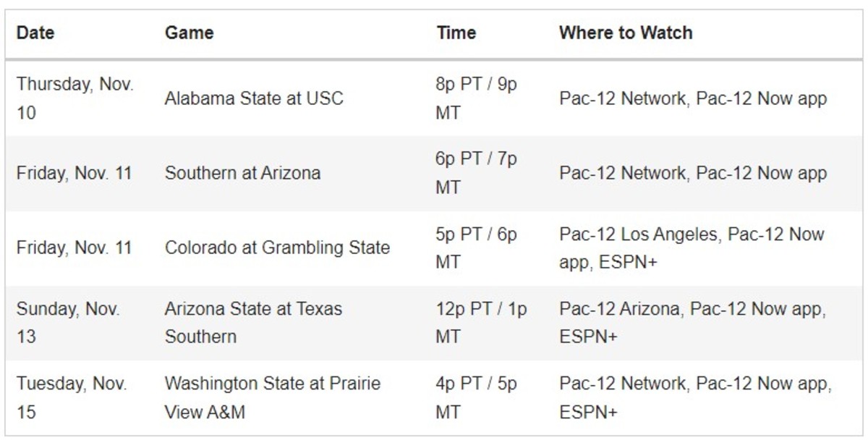
Task: Click the Thursday, Nov. 10 date cell
Action: point(75,98)
